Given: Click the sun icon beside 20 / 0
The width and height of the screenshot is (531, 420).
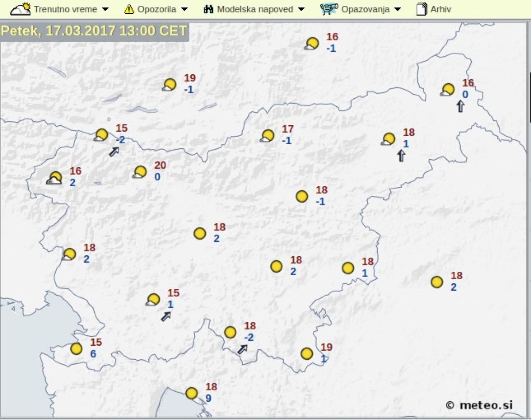Looking at the screenshot, I should point(140,172).
